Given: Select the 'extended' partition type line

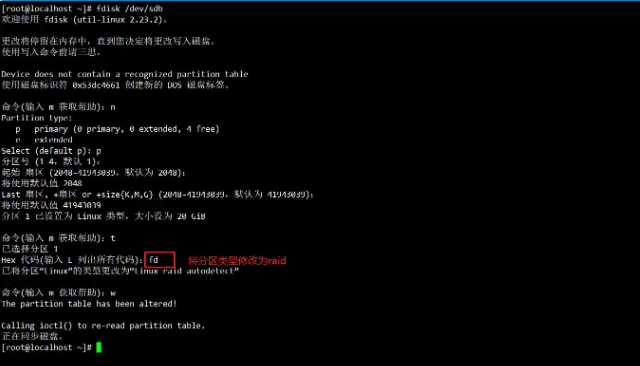Looking at the screenshot, I should pyautogui.click(x=44, y=140).
